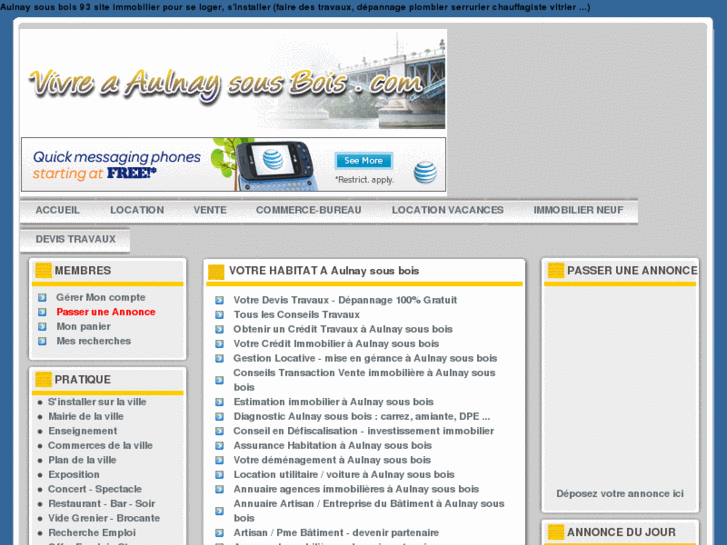Image resolution: width=727 pixels, height=545 pixels.
Task: Click arrow icon beside Location utilitaire
Action: (219, 474)
